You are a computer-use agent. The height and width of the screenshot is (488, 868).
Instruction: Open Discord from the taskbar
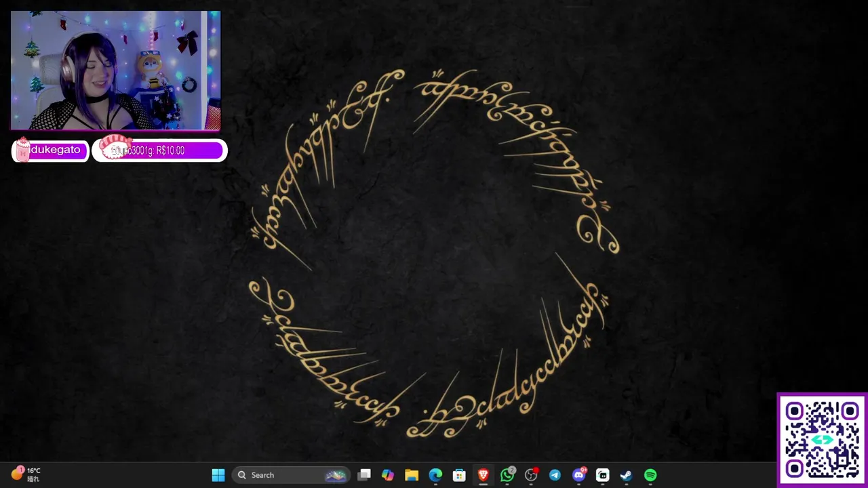pos(579,475)
